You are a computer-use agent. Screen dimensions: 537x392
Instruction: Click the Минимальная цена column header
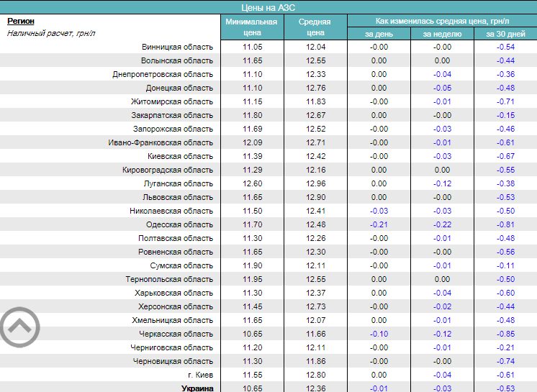point(251,27)
